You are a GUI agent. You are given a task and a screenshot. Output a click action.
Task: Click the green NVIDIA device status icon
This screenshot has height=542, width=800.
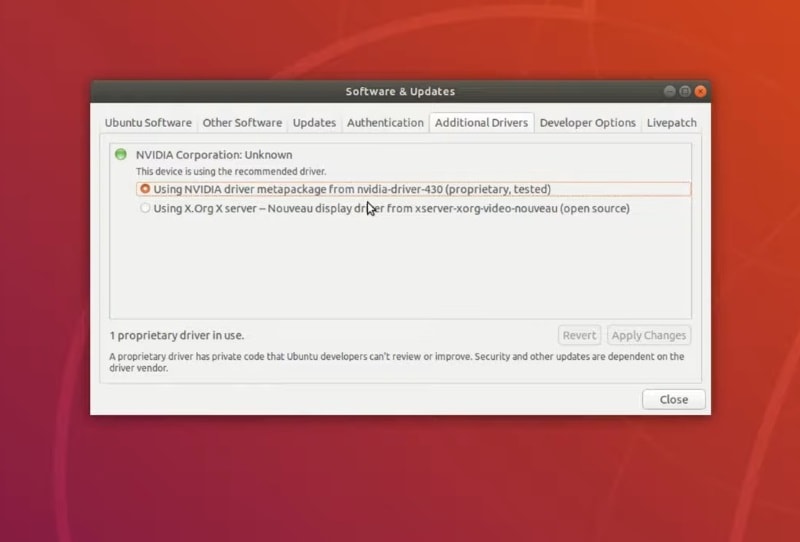pos(121,155)
